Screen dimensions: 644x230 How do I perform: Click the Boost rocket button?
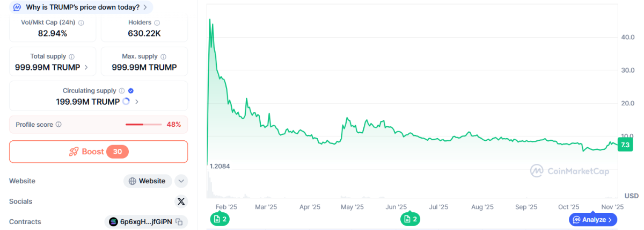(x=98, y=152)
